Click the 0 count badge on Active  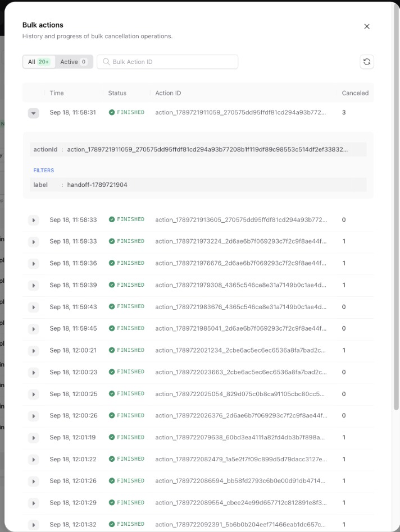(84, 62)
